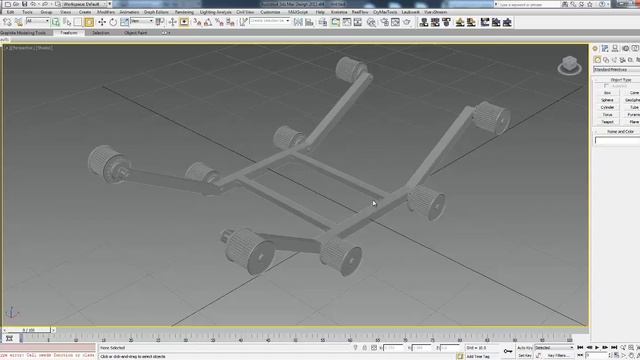Toggle the 3D Snaps icon
The image size is (640, 360).
[x=197, y=22]
